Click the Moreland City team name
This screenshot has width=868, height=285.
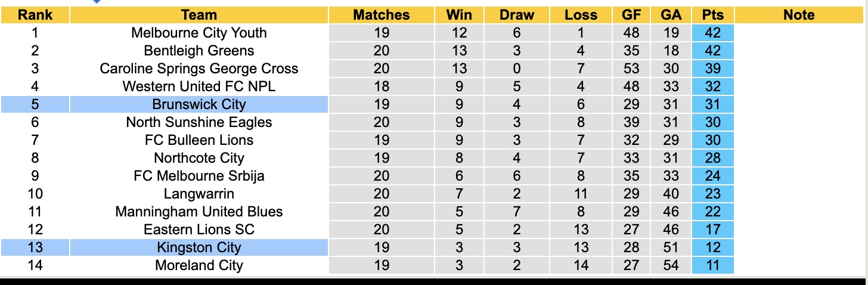(x=199, y=265)
